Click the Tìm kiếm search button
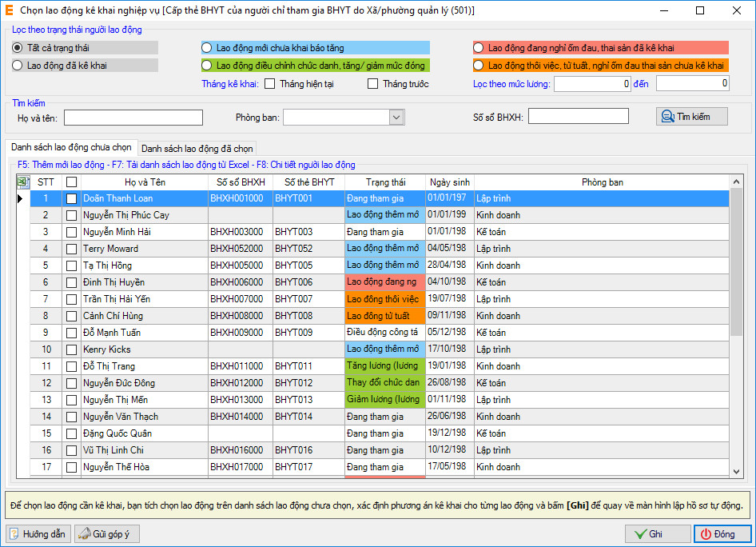 pyautogui.click(x=691, y=117)
